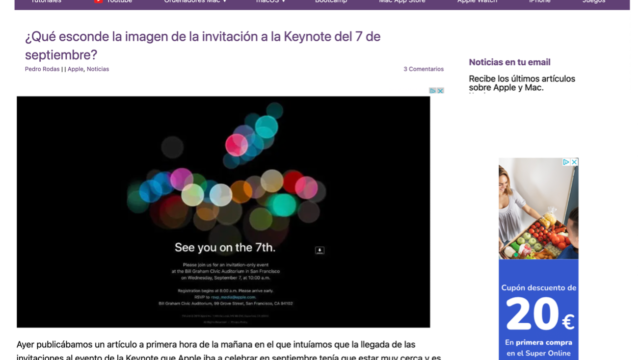
Task: Close the sidebar grocery ad
Action: pyautogui.click(x=574, y=162)
